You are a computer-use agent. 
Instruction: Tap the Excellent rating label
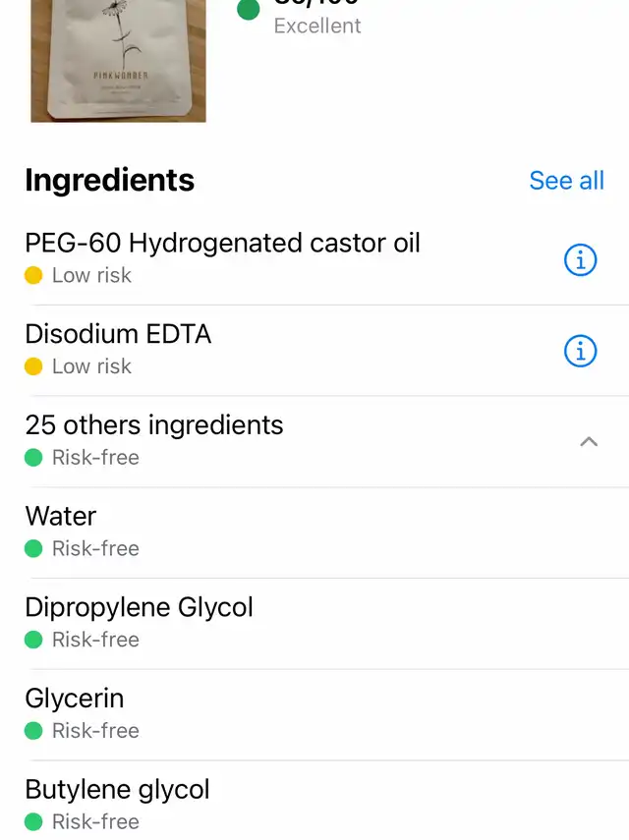tap(317, 26)
